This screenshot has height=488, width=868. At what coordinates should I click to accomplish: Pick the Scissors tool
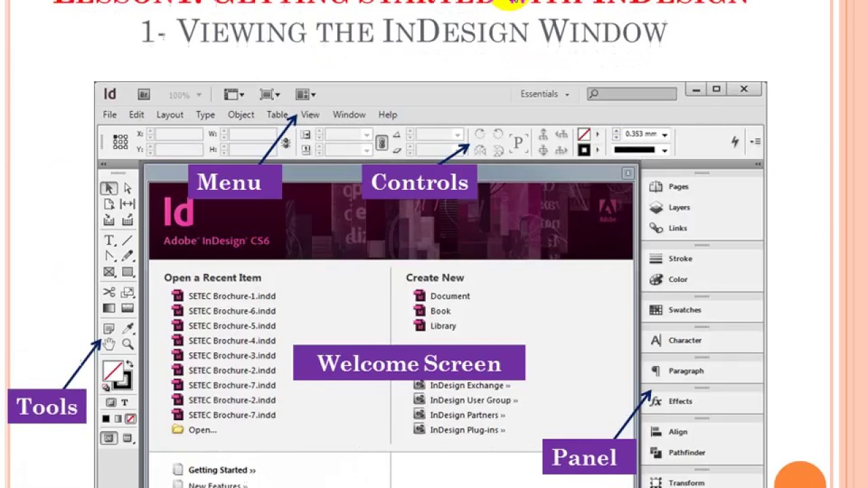click(x=109, y=293)
